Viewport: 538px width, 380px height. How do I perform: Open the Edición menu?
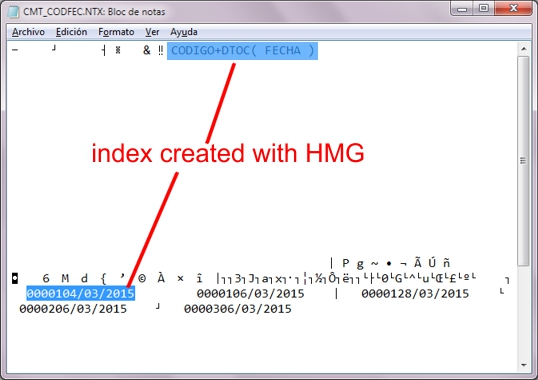tap(71, 32)
